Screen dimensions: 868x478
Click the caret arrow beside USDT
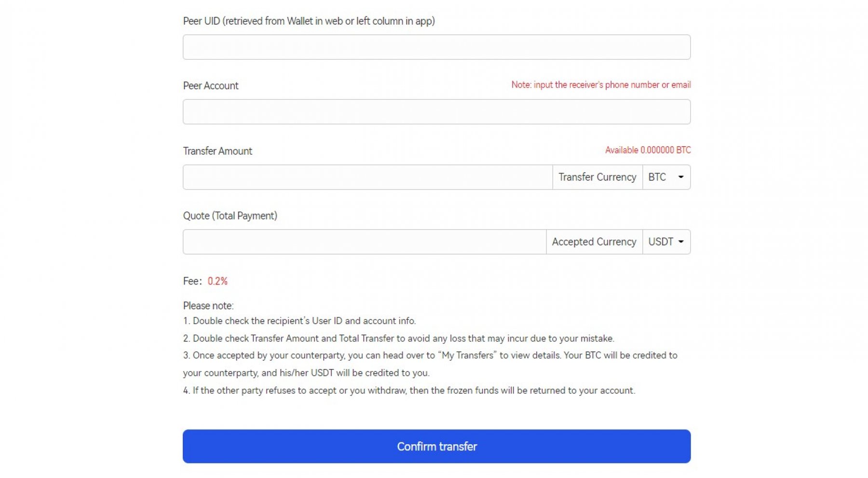pos(681,242)
